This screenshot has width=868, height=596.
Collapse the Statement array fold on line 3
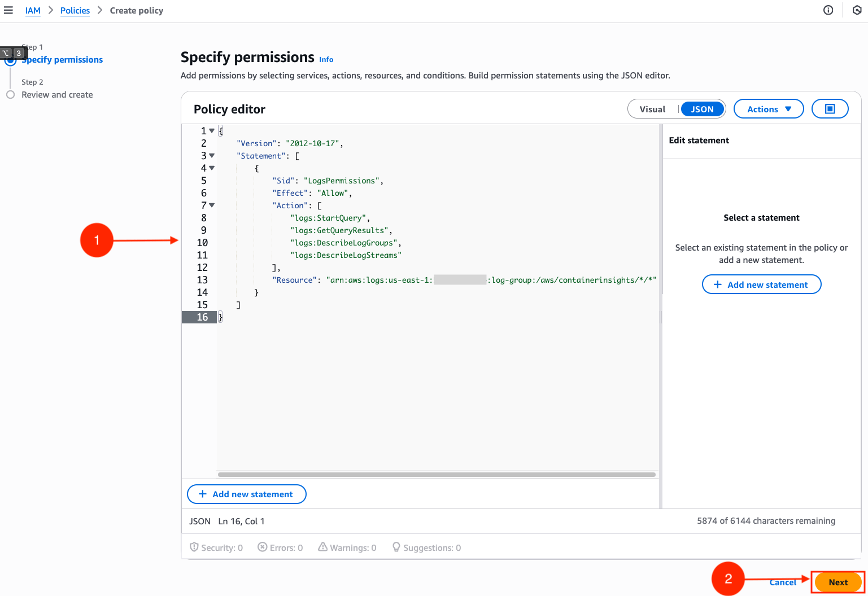coord(212,155)
